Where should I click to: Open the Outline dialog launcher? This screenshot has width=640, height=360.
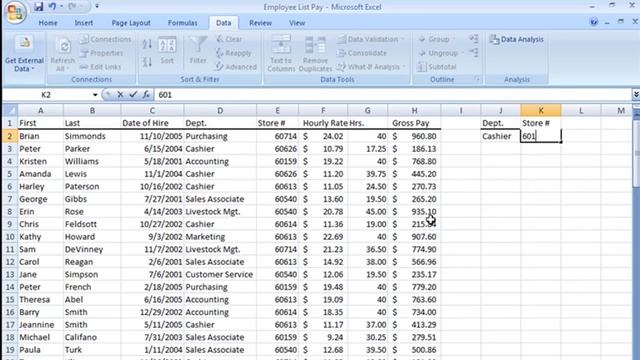pos(477,79)
